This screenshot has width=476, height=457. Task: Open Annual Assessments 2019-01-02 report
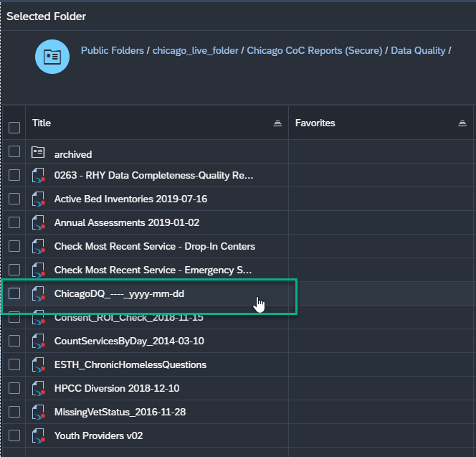pyautogui.click(x=127, y=222)
